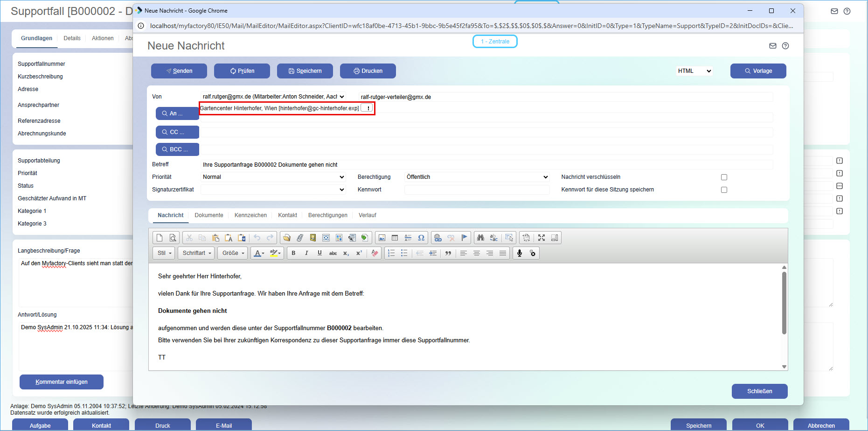The width and height of the screenshot is (868, 431).
Task: Insert a numbered list
Action: point(391,253)
